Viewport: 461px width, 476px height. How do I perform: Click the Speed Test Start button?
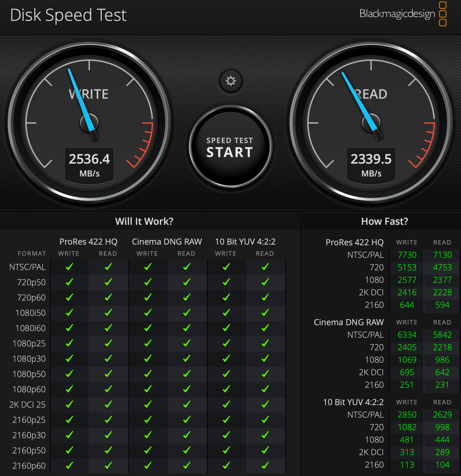(230, 147)
